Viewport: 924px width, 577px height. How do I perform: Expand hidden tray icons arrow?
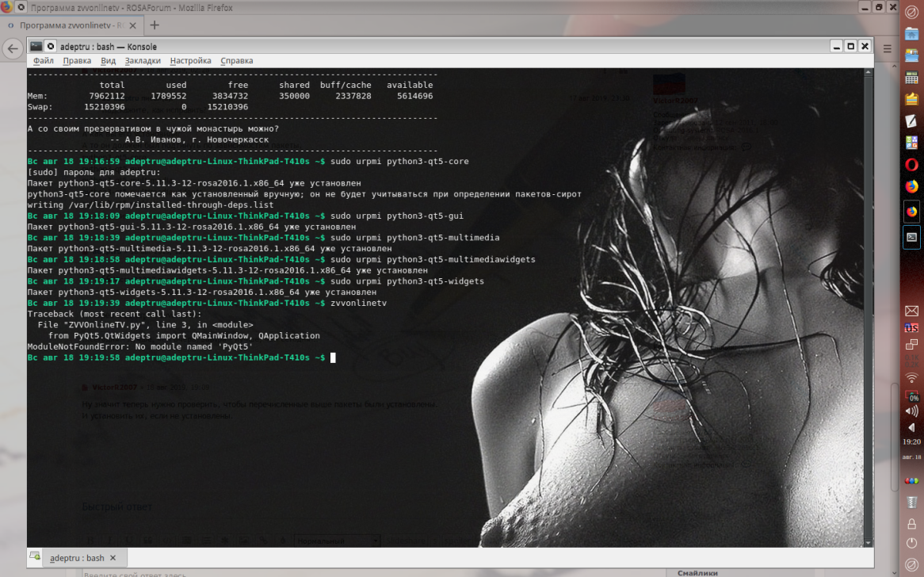(911, 429)
